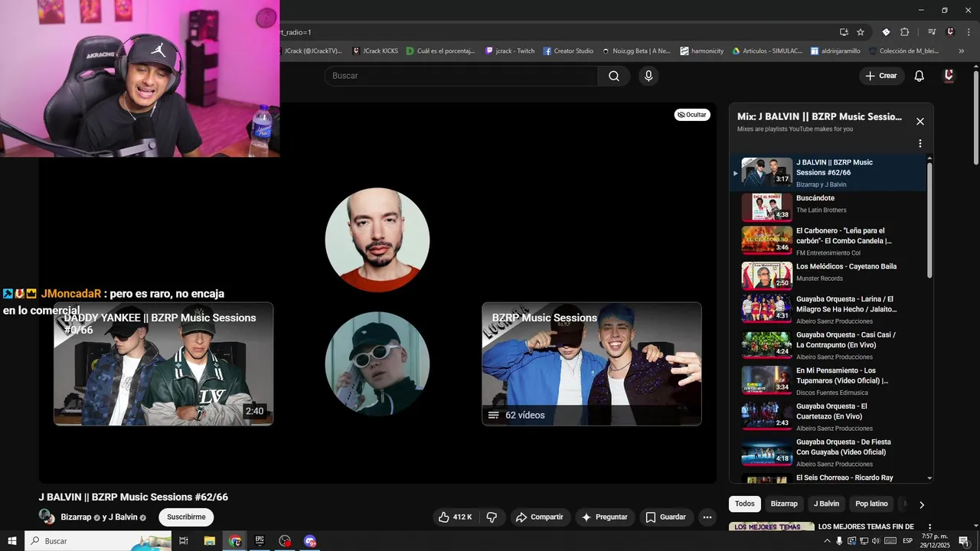Open the aldrinjaramillo bookmark
The height and width of the screenshot is (551, 980).
click(x=835, y=51)
